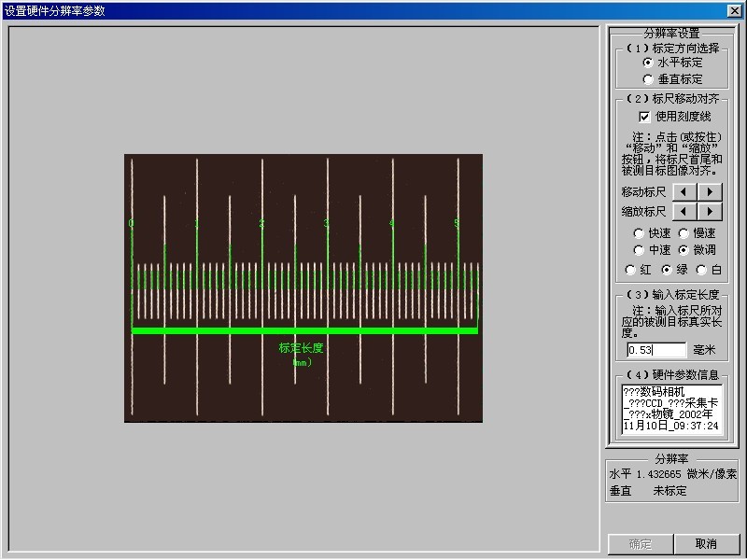The image size is (747, 560).
Task: Toggle the 使用刻度线 checkbox
Action: point(644,117)
